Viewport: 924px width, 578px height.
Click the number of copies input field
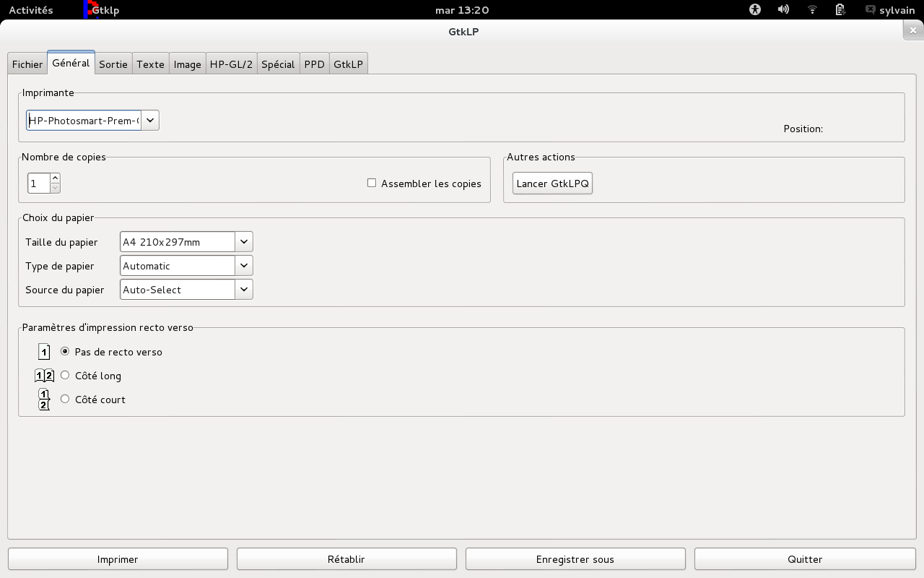coord(38,184)
